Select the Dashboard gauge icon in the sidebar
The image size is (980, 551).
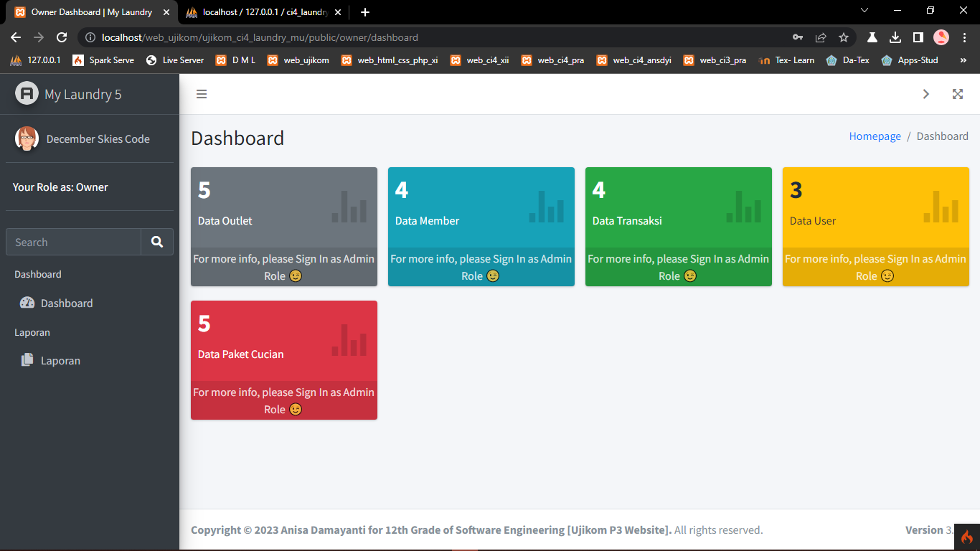(x=27, y=303)
